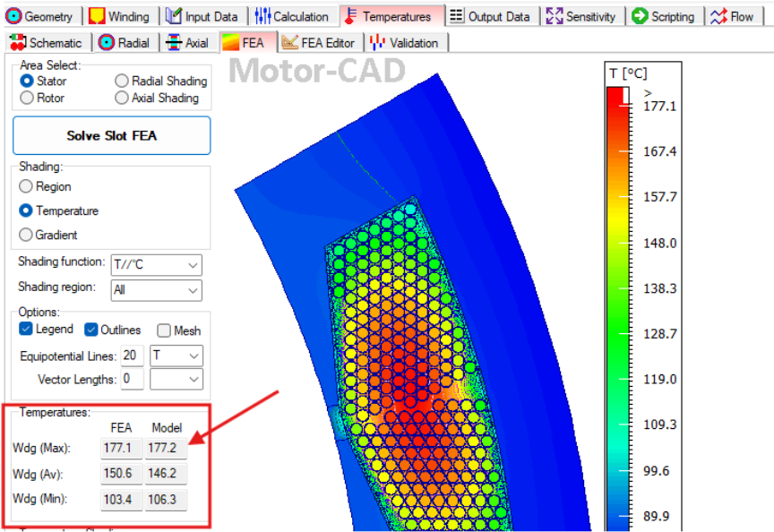Enable the Mesh checkbox
The height and width of the screenshot is (532, 774).
[x=163, y=330]
